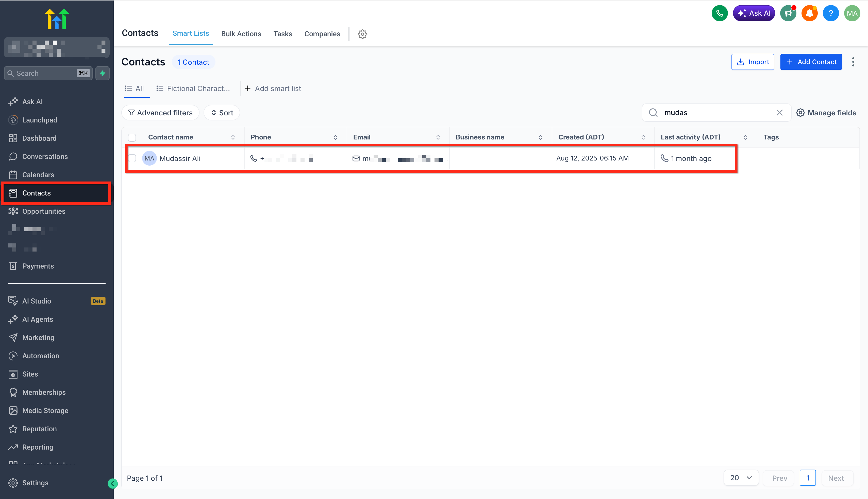Collapse sidebar with green arrow button

pyautogui.click(x=112, y=484)
